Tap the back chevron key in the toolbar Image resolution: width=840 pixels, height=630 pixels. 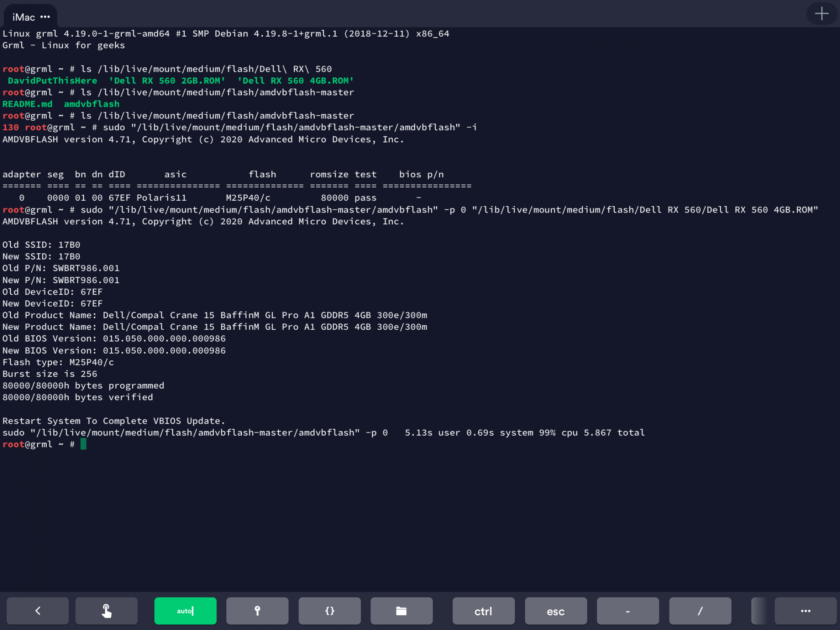pos(37,611)
